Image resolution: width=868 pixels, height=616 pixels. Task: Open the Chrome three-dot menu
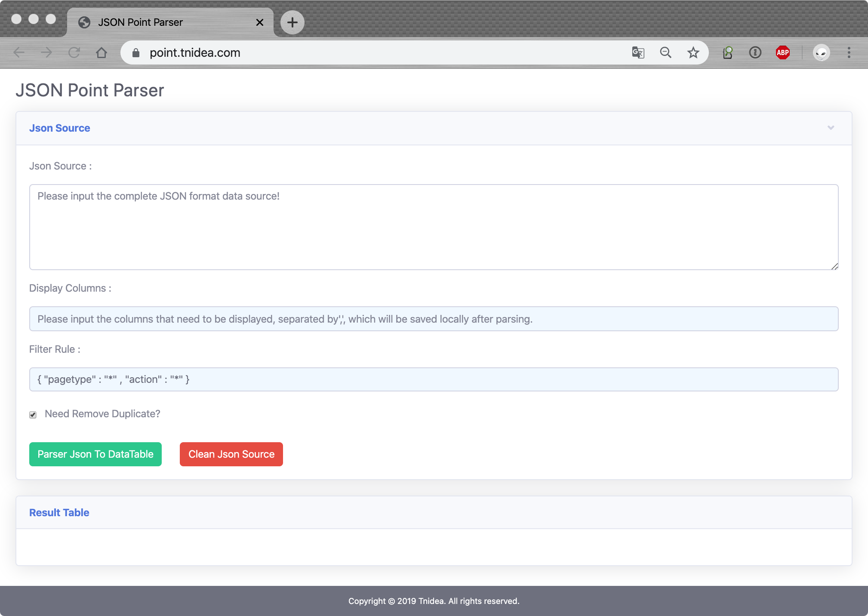(849, 52)
